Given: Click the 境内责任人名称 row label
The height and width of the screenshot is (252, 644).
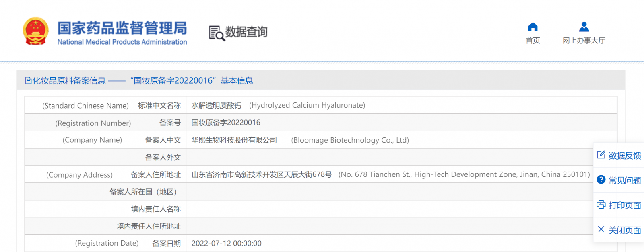Looking at the screenshot, I should pos(156,209).
